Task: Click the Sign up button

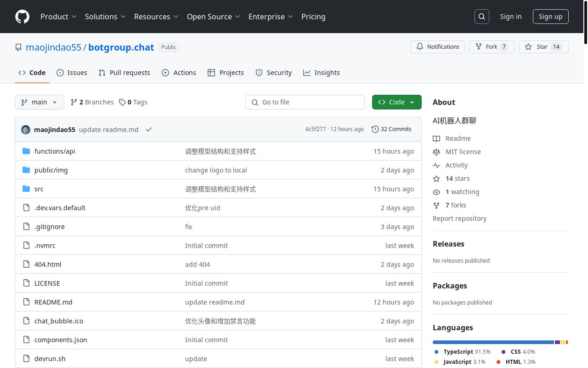Action: click(550, 16)
